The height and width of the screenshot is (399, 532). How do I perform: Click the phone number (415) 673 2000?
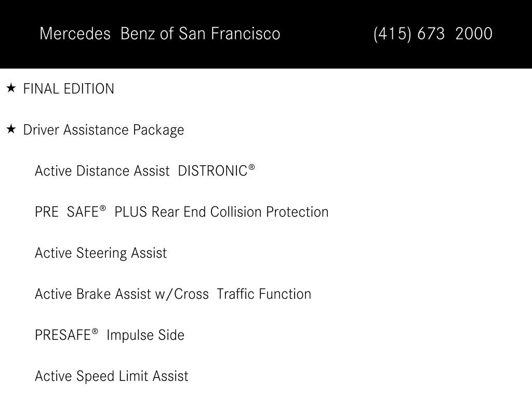[x=433, y=34]
